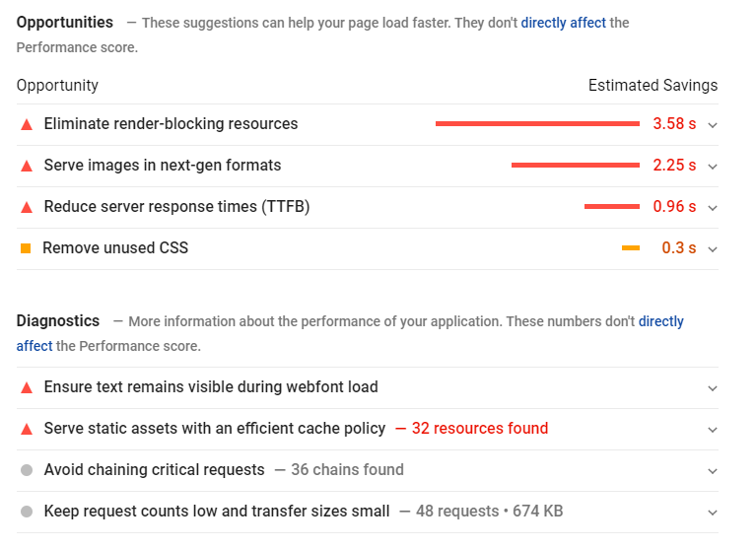Click the 3.58 s red savings bar

pos(537,124)
